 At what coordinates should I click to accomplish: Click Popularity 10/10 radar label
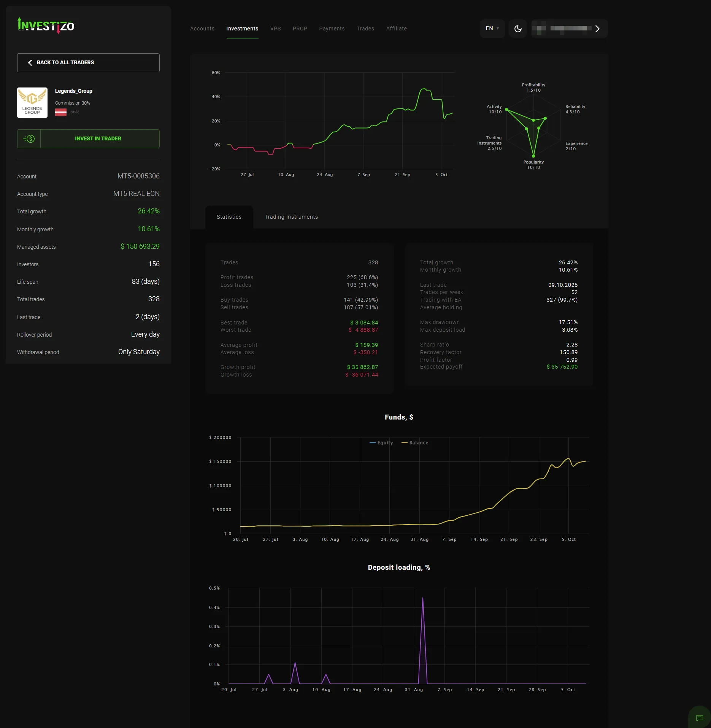click(x=533, y=165)
